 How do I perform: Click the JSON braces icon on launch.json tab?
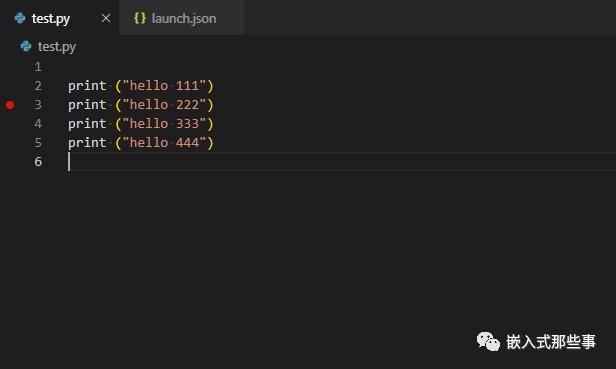click(x=140, y=18)
